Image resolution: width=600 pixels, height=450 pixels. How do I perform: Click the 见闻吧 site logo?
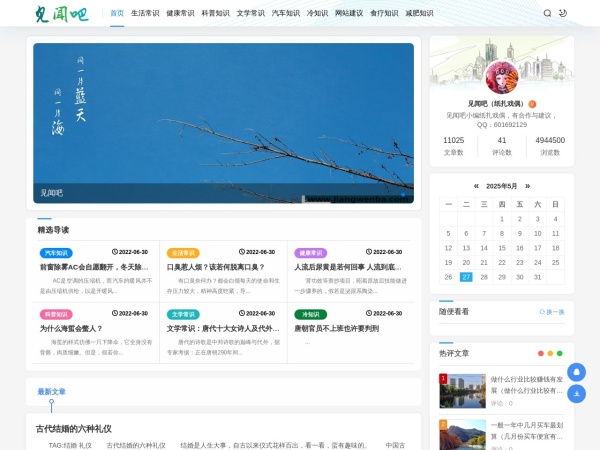[61, 14]
